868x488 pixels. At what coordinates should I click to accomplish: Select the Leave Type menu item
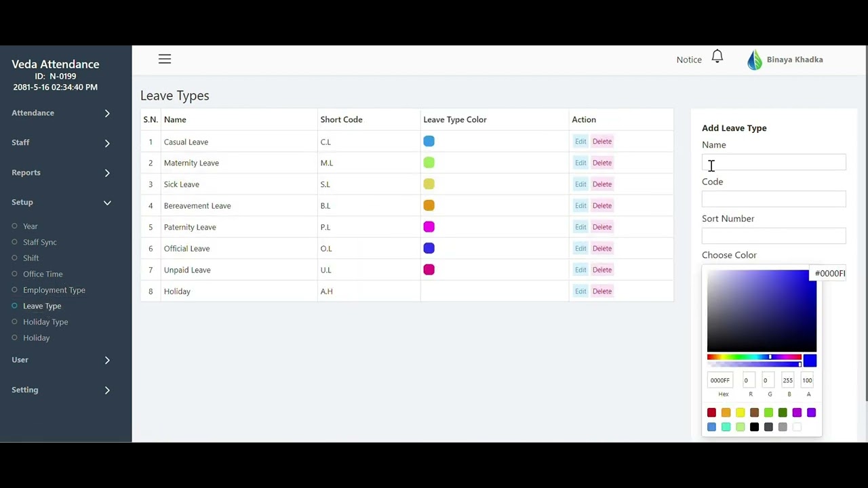coord(42,306)
